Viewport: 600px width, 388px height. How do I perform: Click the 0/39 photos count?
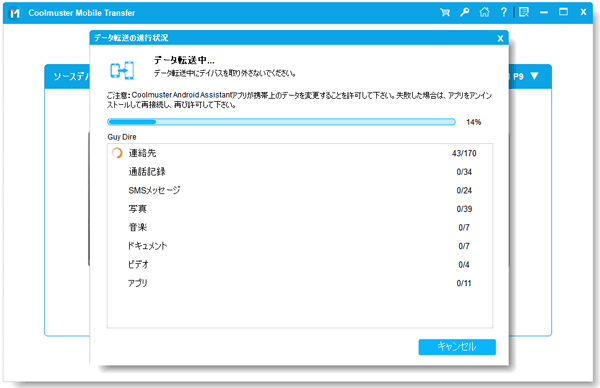(x=464, y=209)
